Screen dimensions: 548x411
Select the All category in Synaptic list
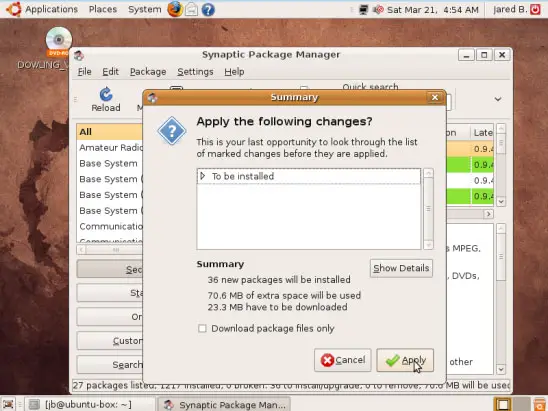109,132
